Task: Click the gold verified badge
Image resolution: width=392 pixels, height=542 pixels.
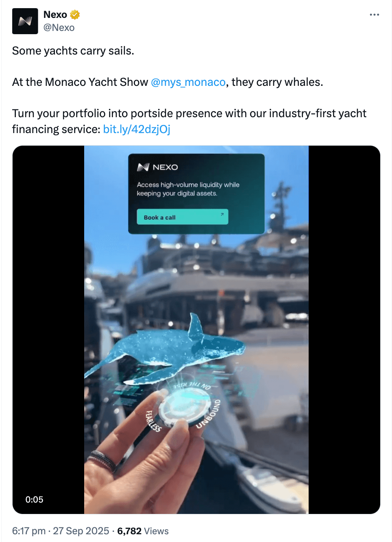Action: coord(75,15)
